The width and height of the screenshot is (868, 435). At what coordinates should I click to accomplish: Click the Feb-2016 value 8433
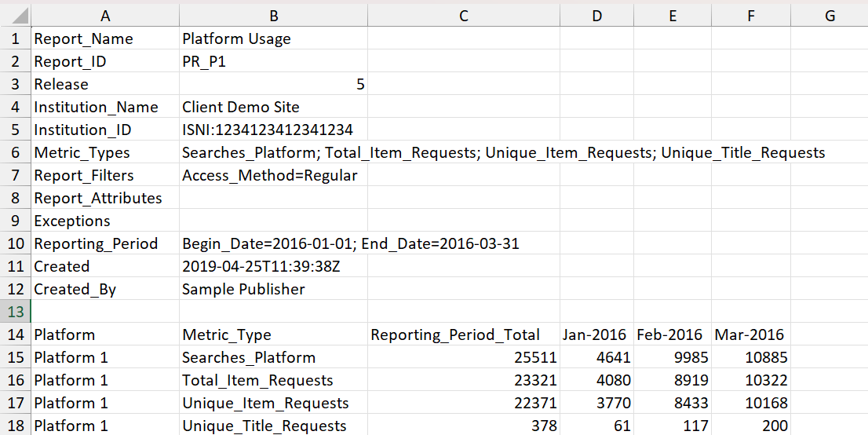point(672,402)
